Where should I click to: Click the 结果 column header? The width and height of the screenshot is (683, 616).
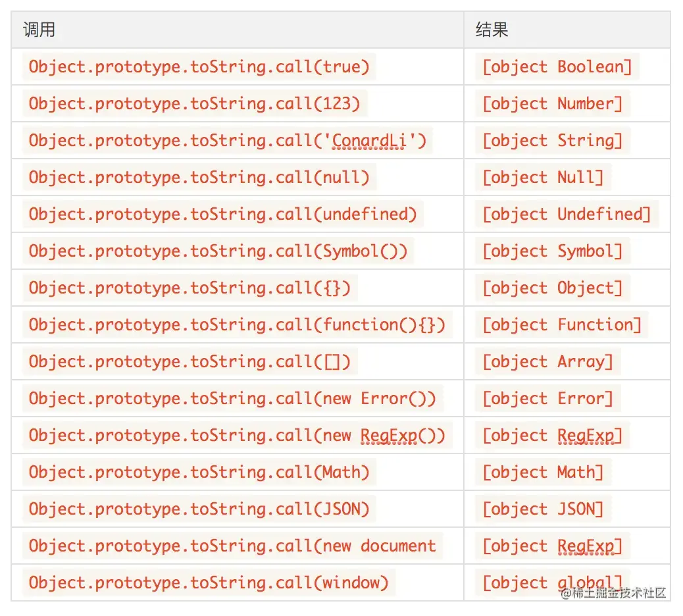coord(492,30)
